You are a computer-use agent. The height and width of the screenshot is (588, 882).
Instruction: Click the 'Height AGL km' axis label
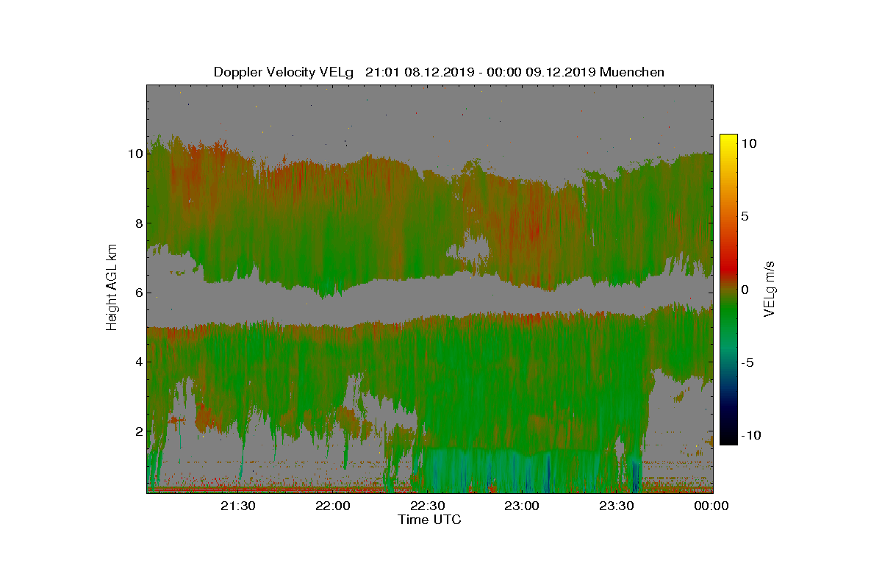[112, 287]
